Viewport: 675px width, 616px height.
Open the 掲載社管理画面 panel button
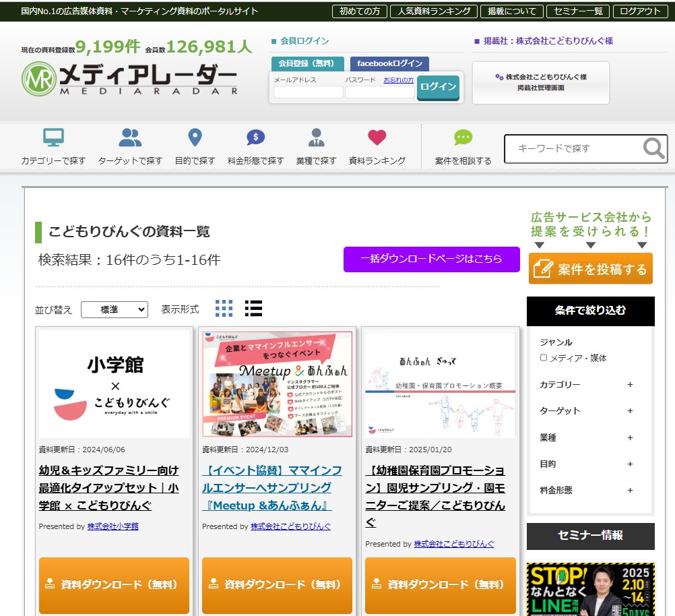pos(541,82)
